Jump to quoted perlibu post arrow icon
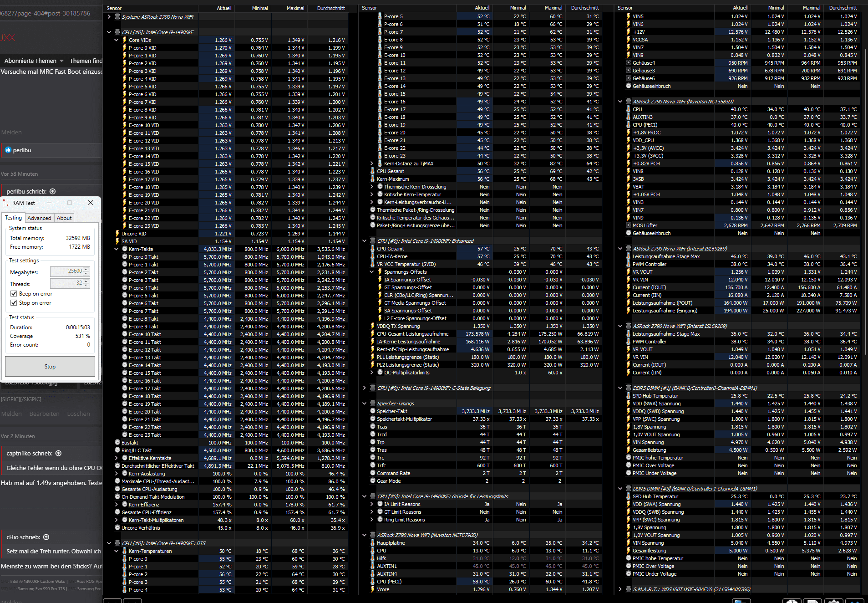This screenshot has width=868, height=603. 52,191
